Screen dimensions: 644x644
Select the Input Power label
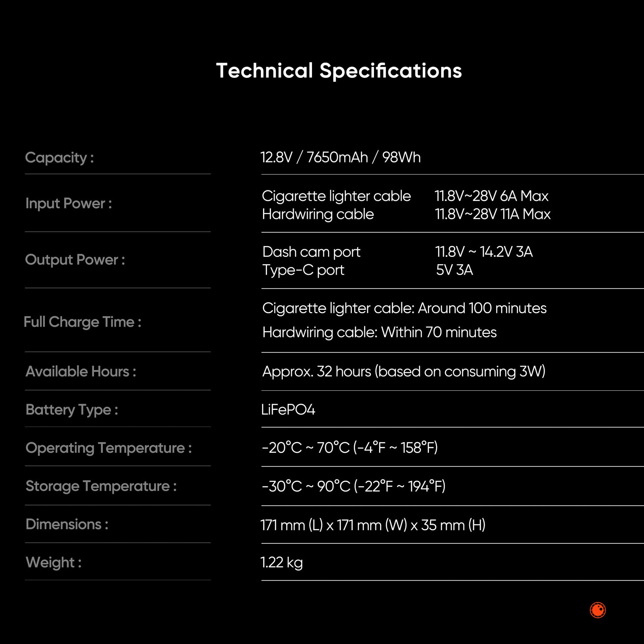pyautogui.click(x=69, y=203)
